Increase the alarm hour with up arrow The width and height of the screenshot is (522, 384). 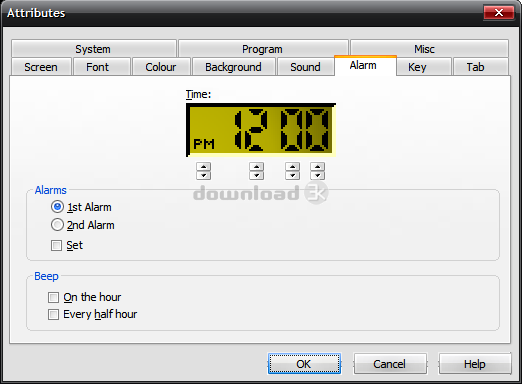pyautogui.click(x=256, y=167)
